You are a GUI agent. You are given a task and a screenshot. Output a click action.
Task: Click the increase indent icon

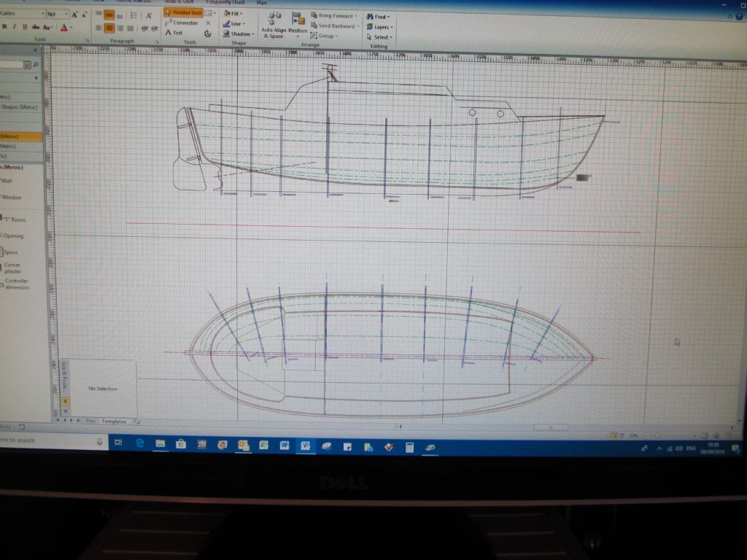pyautogui.click(x=155, y=29)
